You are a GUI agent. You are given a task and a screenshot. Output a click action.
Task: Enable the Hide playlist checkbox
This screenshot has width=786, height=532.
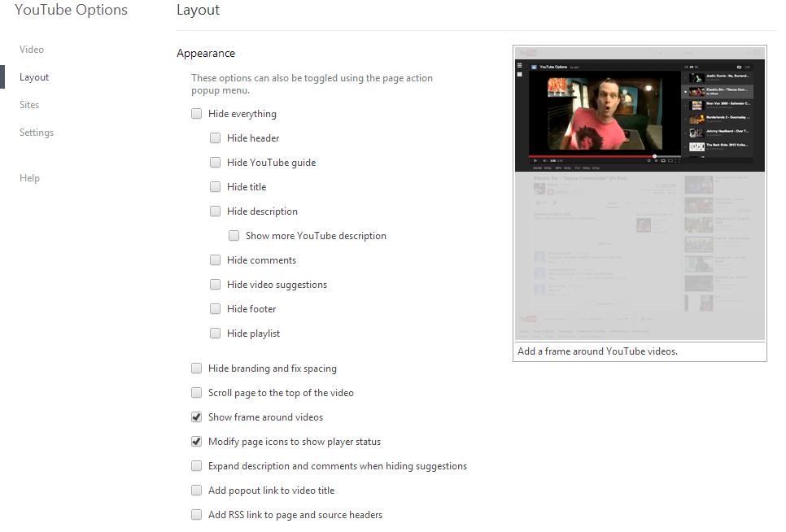(x=215, y=334)
